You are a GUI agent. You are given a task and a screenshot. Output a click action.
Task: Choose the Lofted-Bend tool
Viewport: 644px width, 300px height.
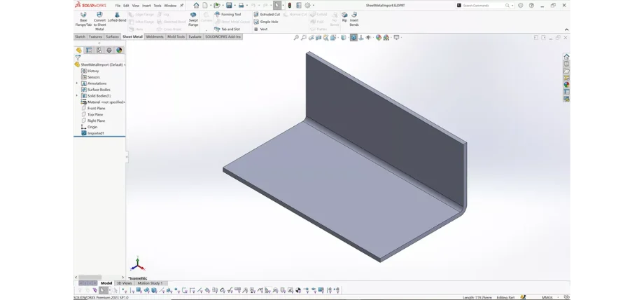point(117,17)
